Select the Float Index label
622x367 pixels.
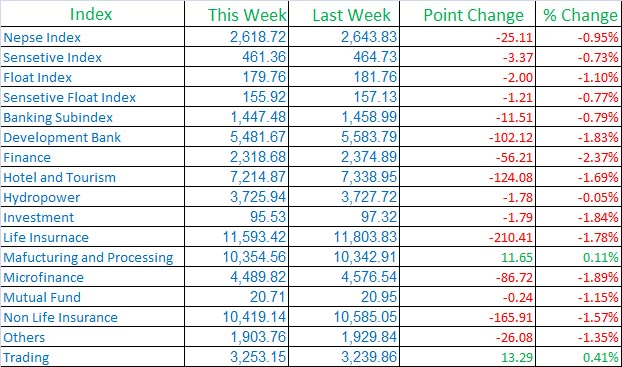[37, 77]
